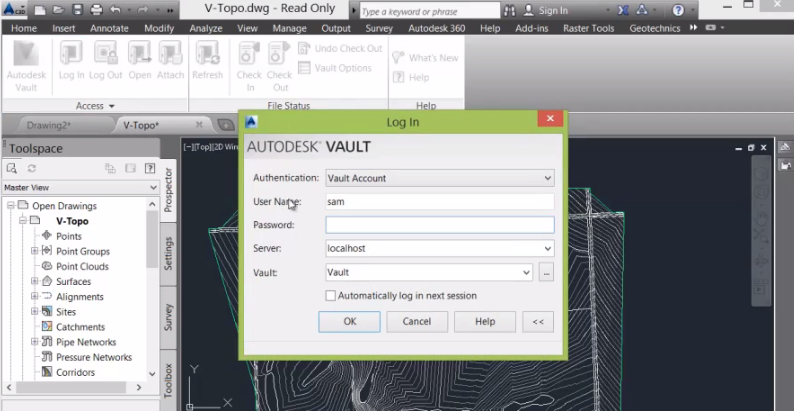Click the binoculars search icon

pos(509,10)
